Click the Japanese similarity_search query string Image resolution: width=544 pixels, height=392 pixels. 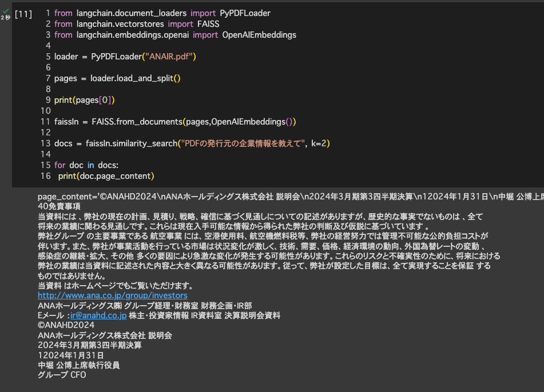click(242, 143)
